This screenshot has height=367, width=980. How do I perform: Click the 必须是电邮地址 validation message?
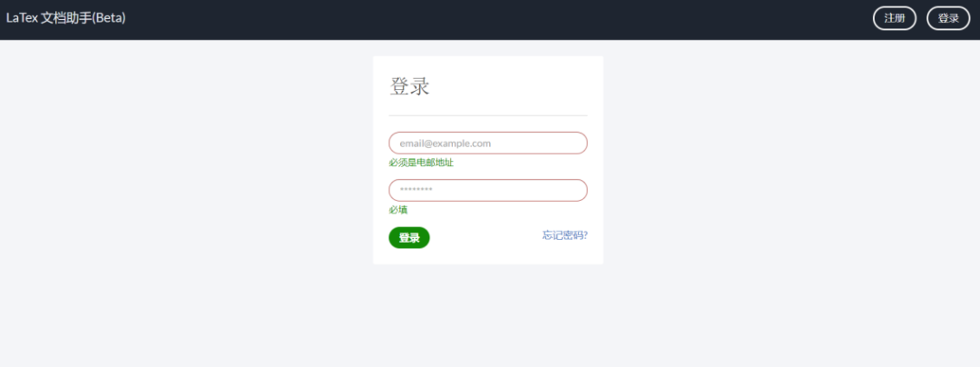(x=421, y=164)
